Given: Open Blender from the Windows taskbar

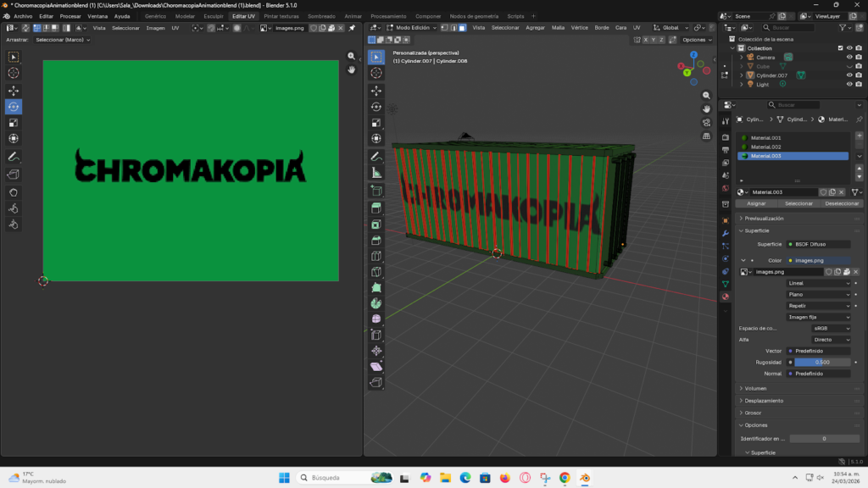Looking at the screenshot, I should [584, 477].
